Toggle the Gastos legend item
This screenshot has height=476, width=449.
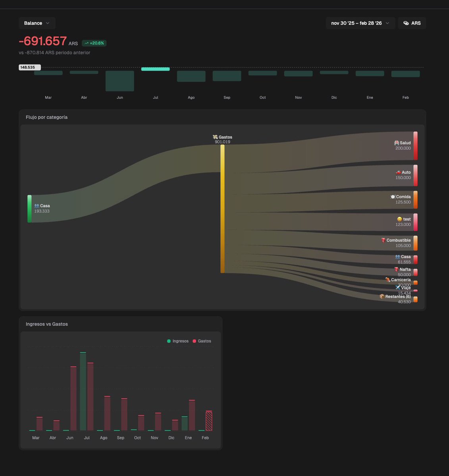coord(202,341)
